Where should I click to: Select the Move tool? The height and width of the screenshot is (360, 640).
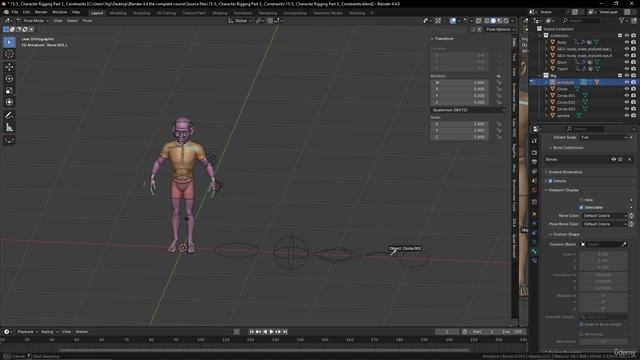pyautogui.click(x=9, y=67)
